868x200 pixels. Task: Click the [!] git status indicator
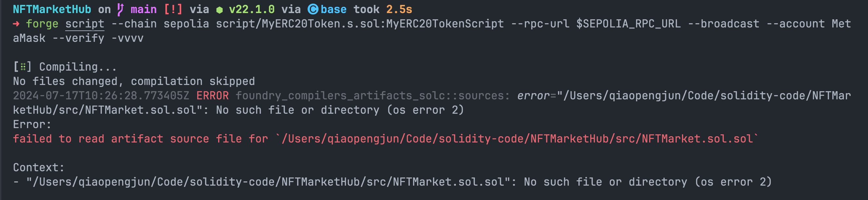point(173,9)
